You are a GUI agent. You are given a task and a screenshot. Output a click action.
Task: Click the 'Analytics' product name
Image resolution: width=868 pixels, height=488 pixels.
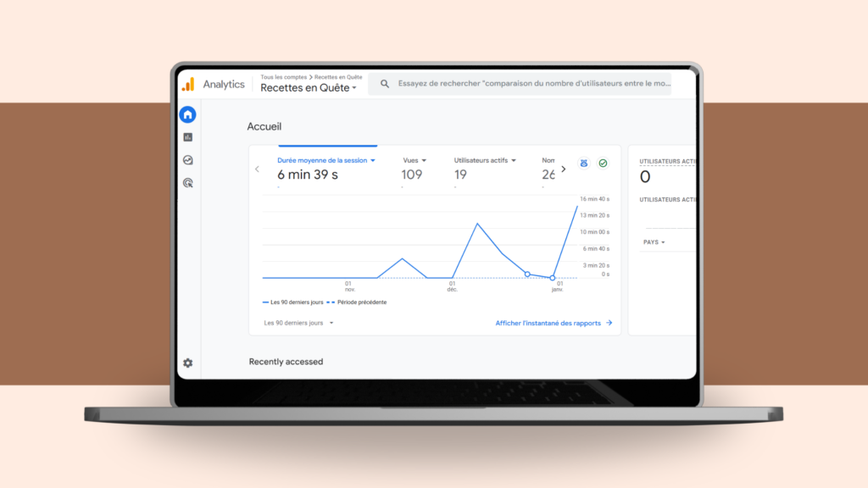tap(224, 84)
